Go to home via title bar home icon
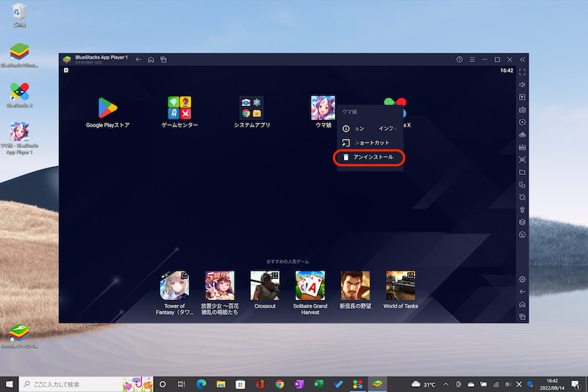The height and width of the screenshot is (392, 588). coord(151,60)
